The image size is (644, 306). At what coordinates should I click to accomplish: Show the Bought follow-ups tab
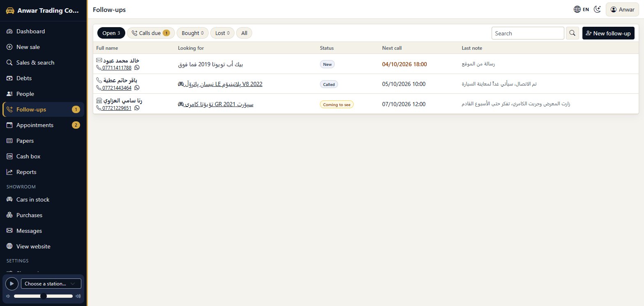193,33
